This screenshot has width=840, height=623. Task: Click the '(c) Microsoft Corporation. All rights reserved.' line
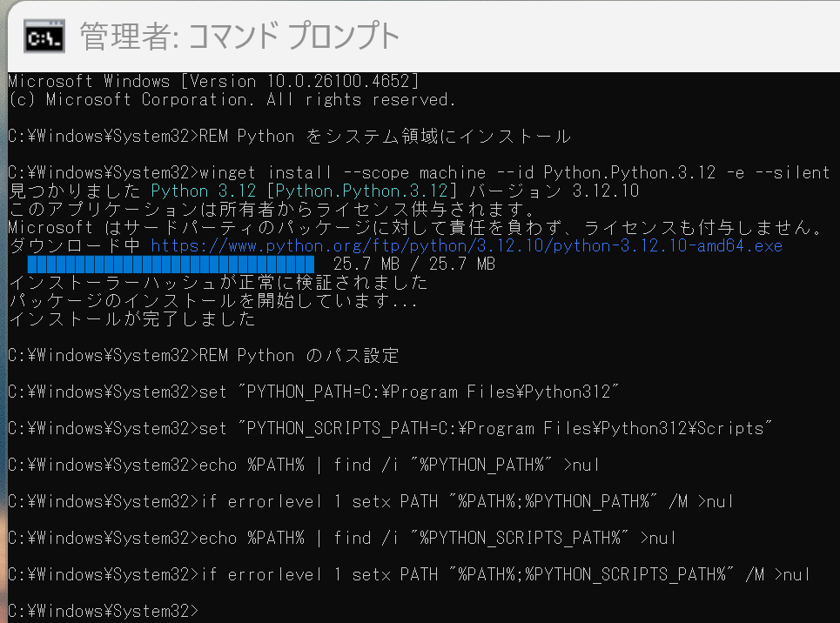tap(232, 100)
